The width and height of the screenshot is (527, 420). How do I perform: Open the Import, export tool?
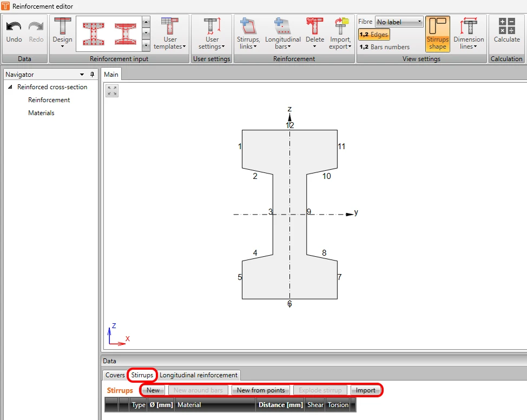[x=340, y=34]
